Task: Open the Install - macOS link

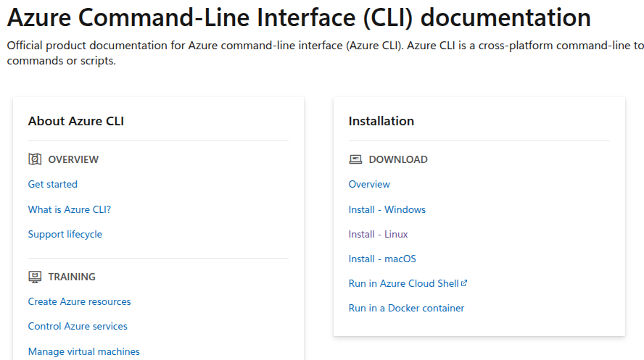Action: [x=382, y=259]
